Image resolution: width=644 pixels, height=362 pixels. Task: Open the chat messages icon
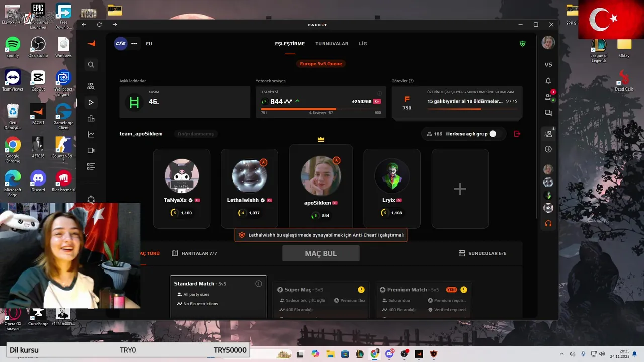point(548,113)
